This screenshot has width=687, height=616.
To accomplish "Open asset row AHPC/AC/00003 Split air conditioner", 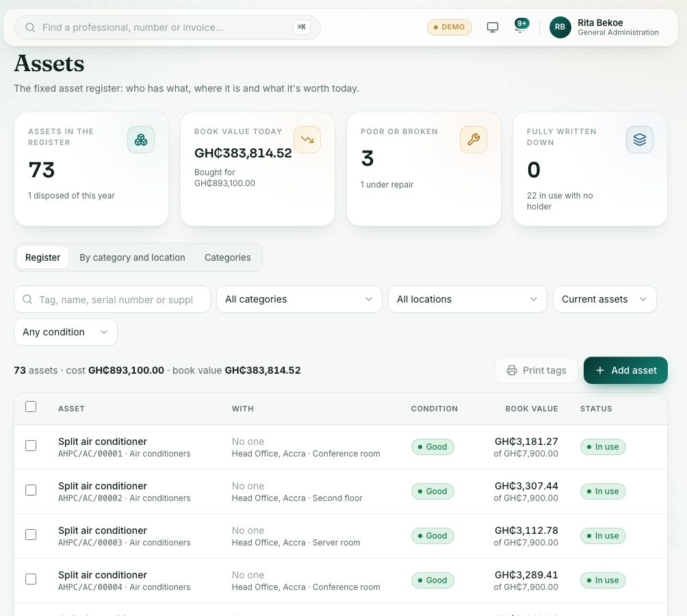I will [341, 536].
